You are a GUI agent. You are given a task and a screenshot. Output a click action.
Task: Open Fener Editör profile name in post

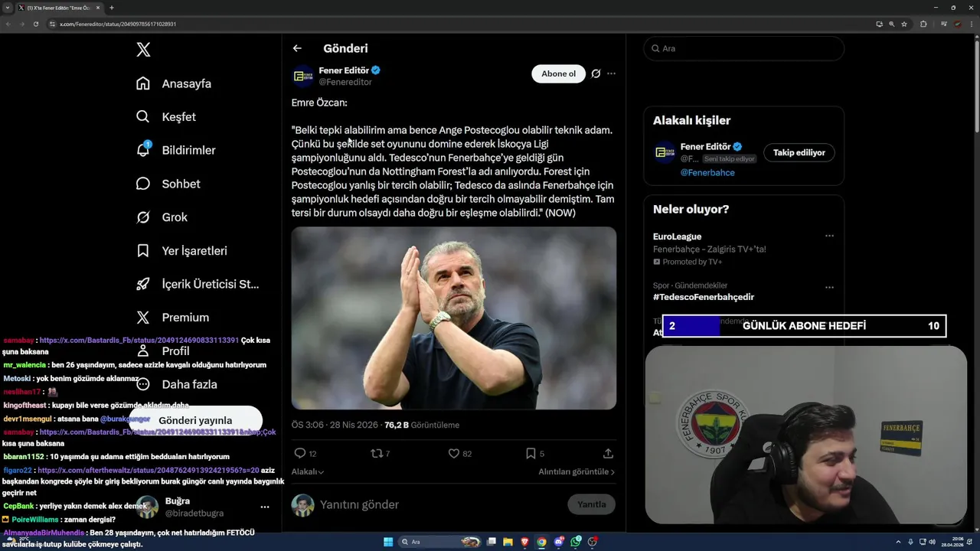[x=344, y=70]
